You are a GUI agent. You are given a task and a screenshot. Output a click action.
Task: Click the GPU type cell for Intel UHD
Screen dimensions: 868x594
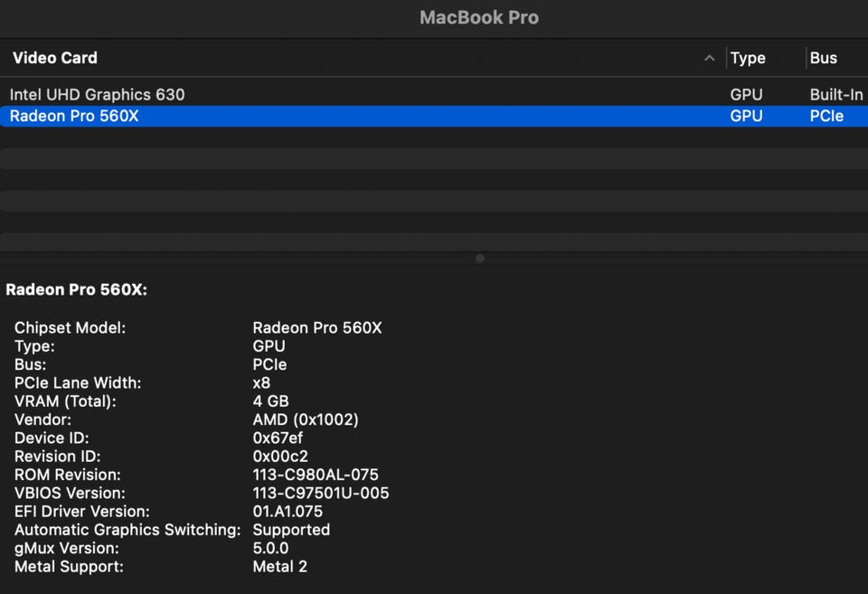[746, 94]
